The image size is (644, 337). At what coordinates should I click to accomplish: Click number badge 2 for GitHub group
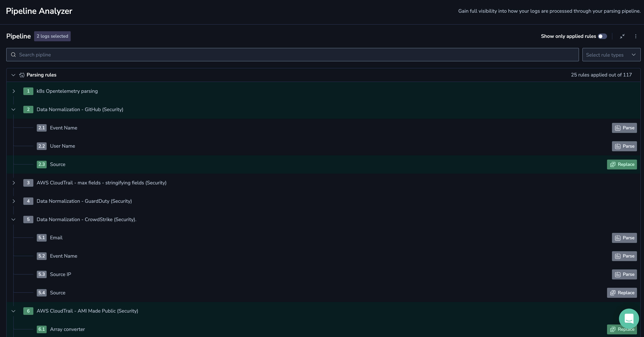[x=28, y=109]
